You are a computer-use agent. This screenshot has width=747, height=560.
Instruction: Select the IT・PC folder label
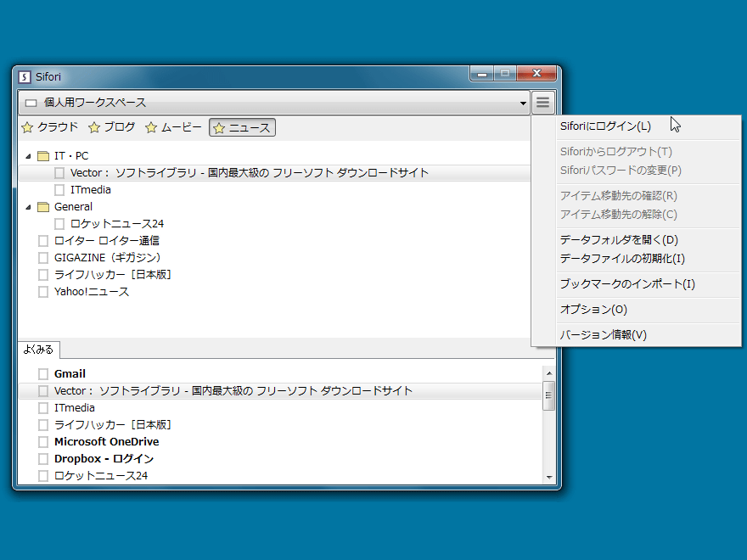click(x=71, y=156)
